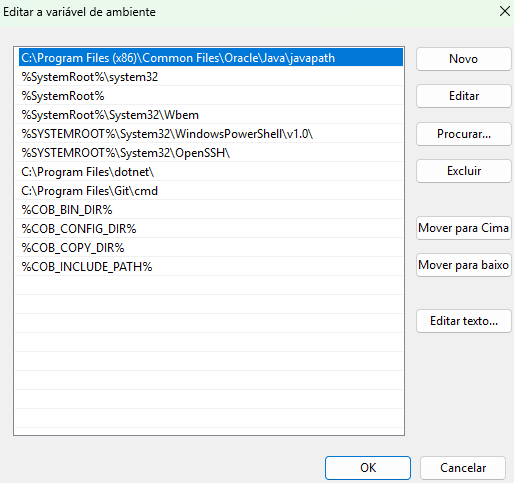Confirm the changes with OK
Image resolution: width=514 pixels, height=483 pixels.
pos(368,468)
